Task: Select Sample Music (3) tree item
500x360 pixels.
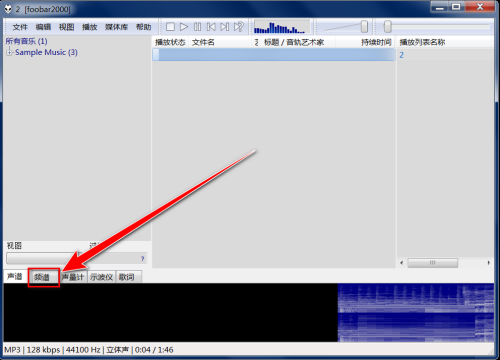Action: click(x=46, y=52)
